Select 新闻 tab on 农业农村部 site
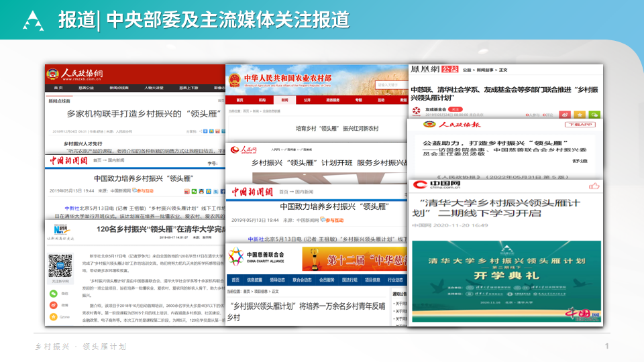This screenshot has height=362, width=644. [284, 100]
